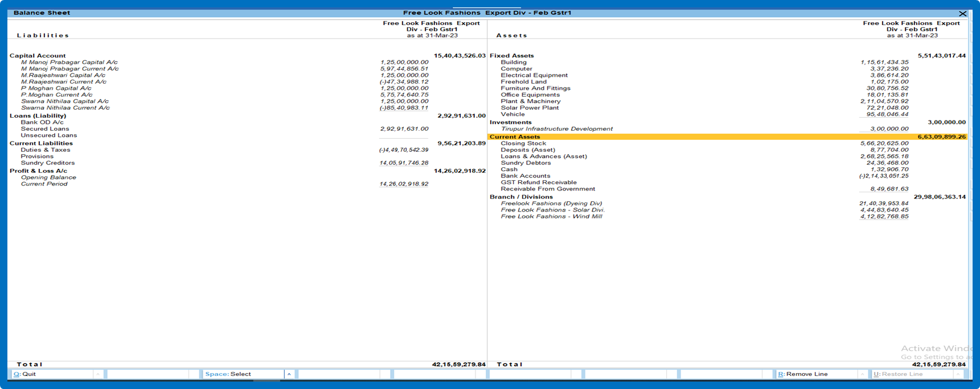
Task: Click the Liabilities column heading
Action: [43, 35]
